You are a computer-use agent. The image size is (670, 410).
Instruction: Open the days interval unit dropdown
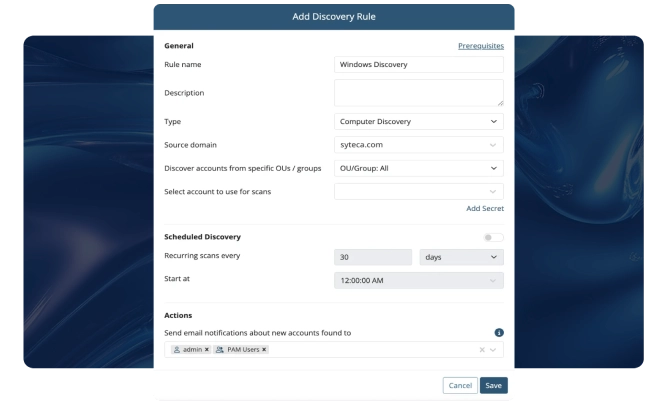point(461,257)
